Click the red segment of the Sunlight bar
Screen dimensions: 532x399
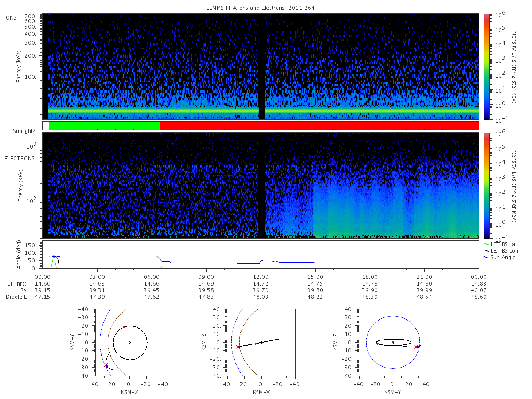319,126
